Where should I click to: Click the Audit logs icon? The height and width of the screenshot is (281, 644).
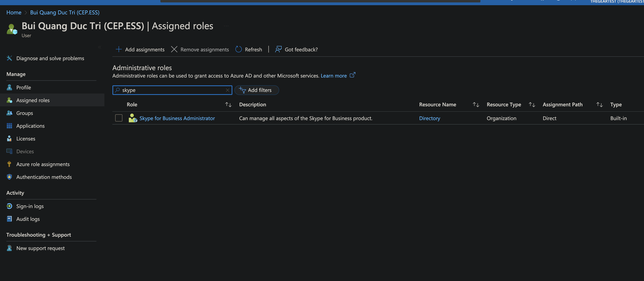click(9, 219)
